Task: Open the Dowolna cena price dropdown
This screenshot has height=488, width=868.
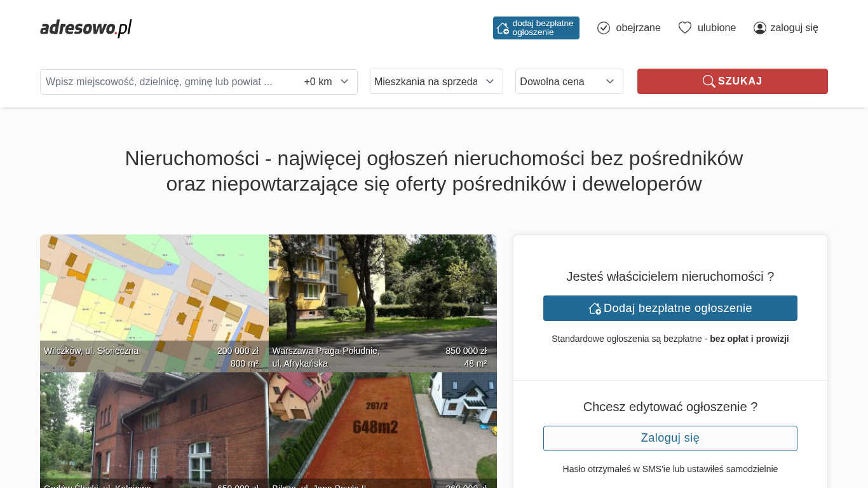Action: (x=569, y=81)
